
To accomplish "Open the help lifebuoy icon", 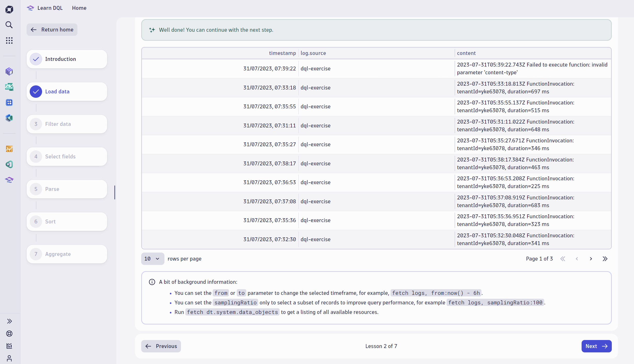I will [9, 334].
